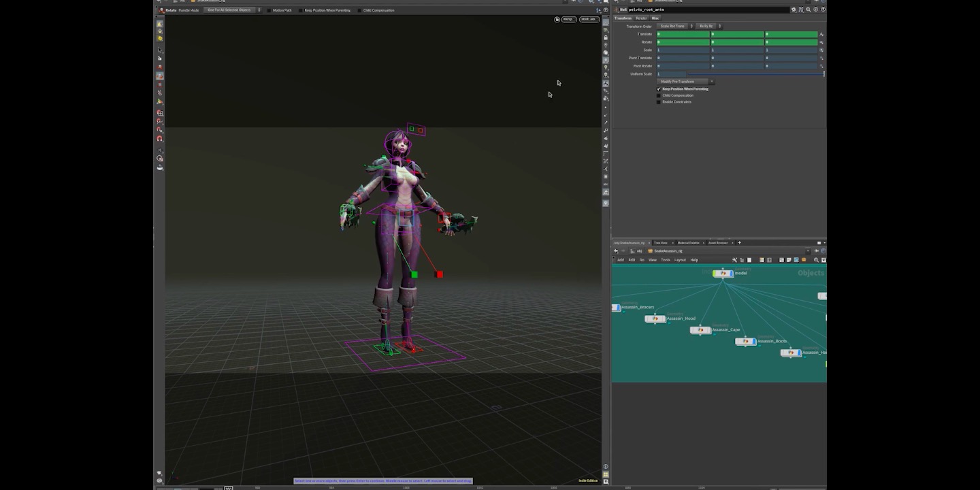Open the Material Palette tab
The width and height of the screenshot is (980, 490).
[x=688, y=242]
